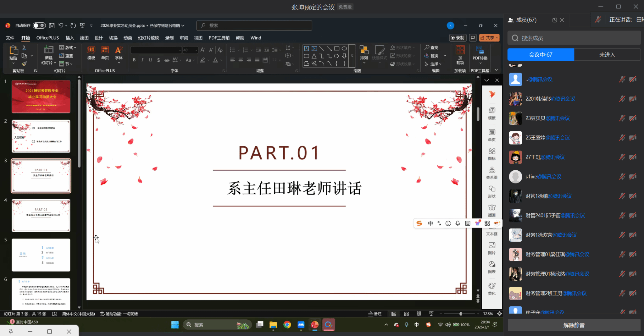Select the 美化 beautify icon in sidebar
The height and width of the screenshot is (336, 644).
click(492, 289)
